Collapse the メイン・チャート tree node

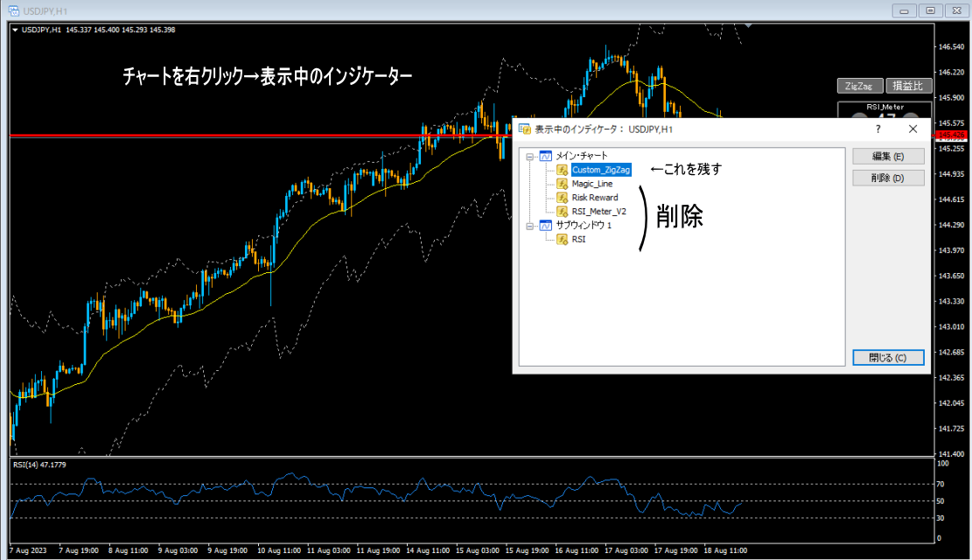(x=530, y=156)
